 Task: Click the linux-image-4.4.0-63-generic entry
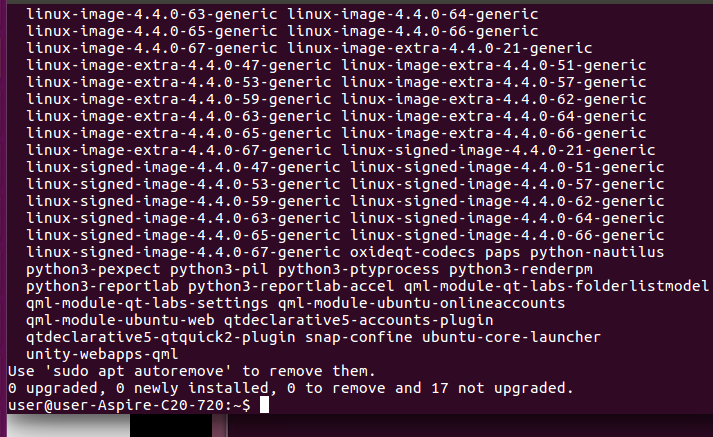(152, 14)
